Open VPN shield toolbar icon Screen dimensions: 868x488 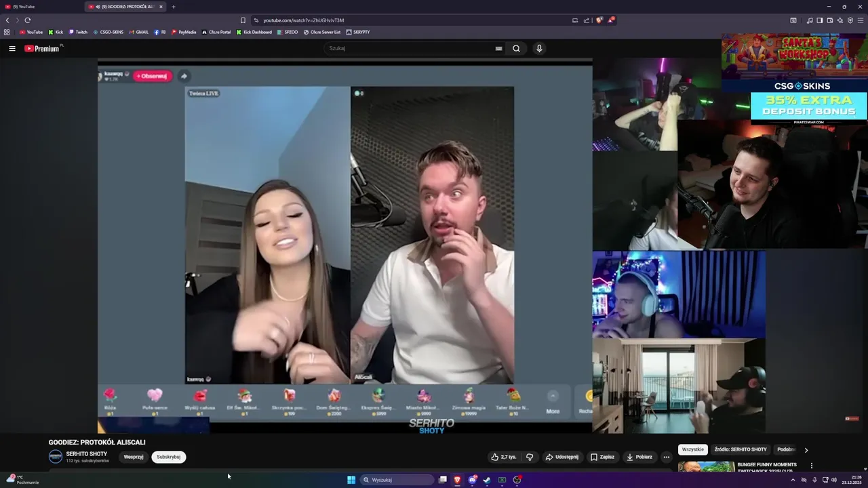click(x=850, y=20)
